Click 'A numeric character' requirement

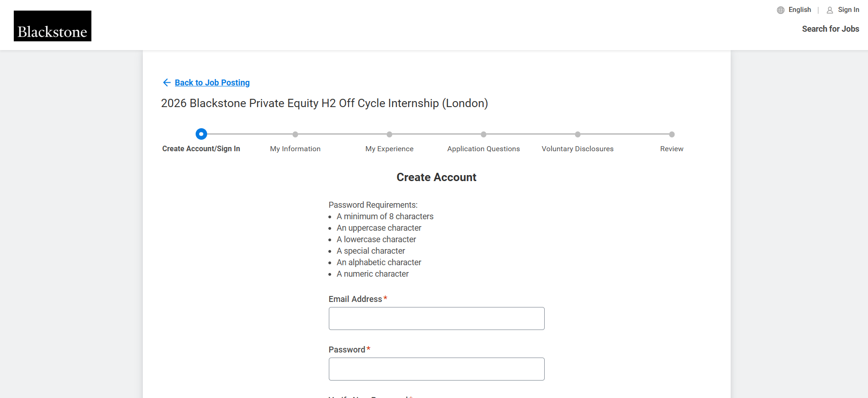coord(372,274)
